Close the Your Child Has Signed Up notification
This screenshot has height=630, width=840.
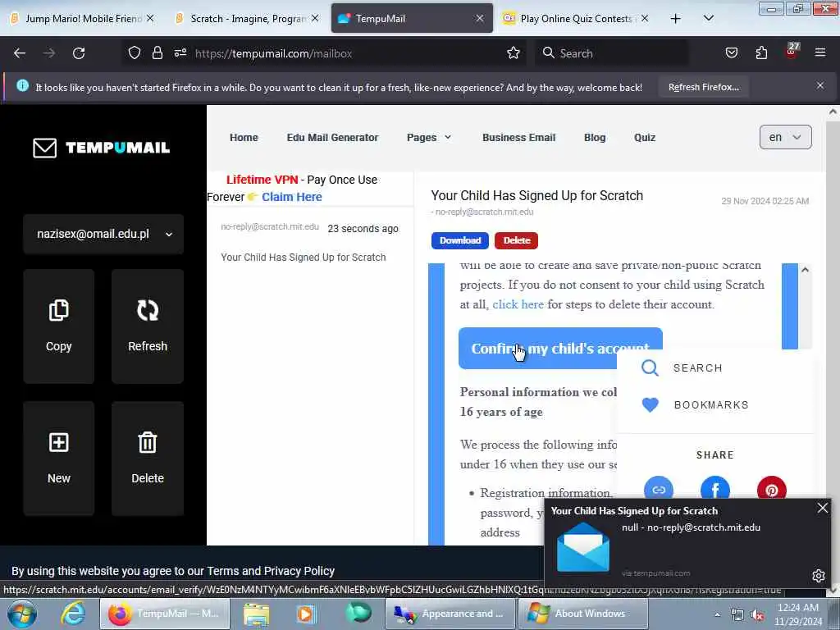(x=822, y=508)
